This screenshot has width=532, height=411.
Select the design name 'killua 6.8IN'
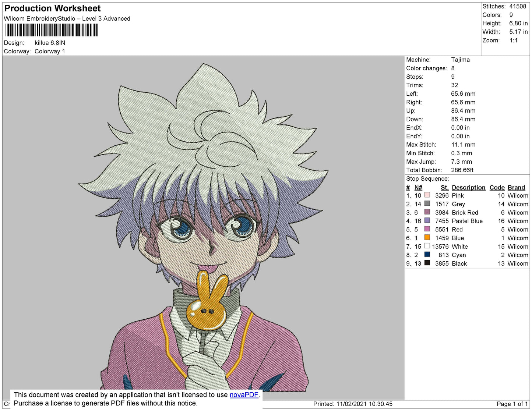point(50,43)
